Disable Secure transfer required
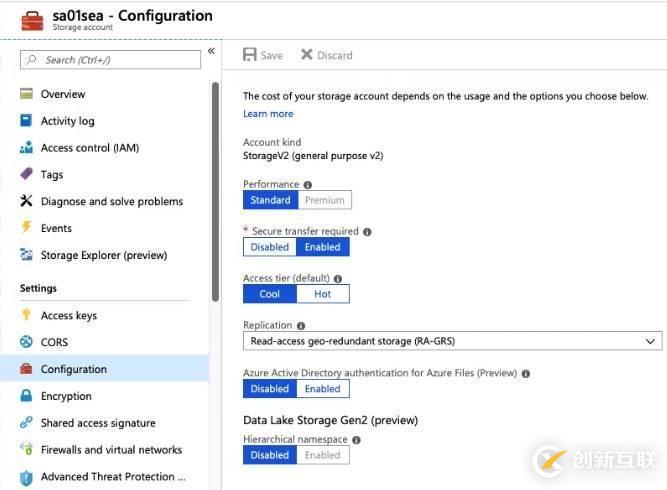 point(270,247)
